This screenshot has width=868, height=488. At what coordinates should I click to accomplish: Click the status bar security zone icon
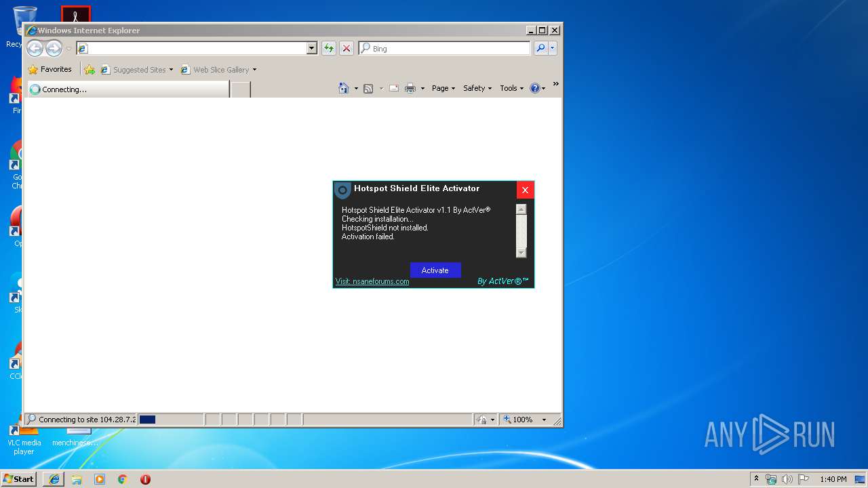[482, 420]
